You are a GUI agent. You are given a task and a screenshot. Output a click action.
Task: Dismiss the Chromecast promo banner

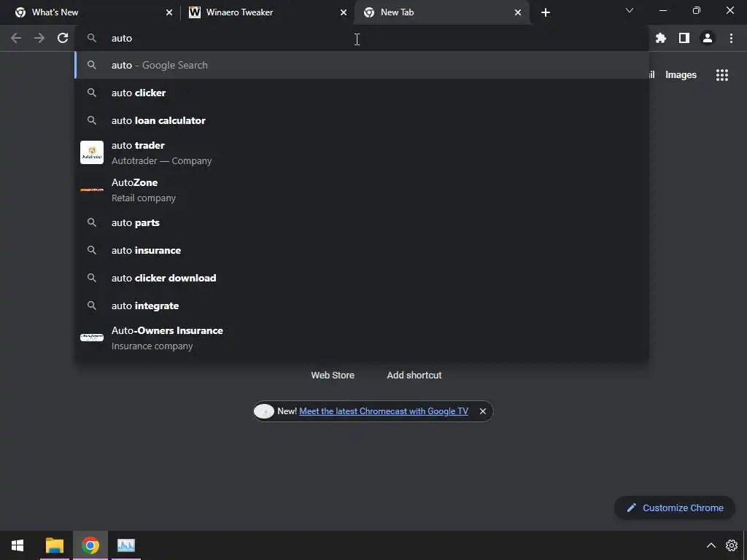[483, 411]
